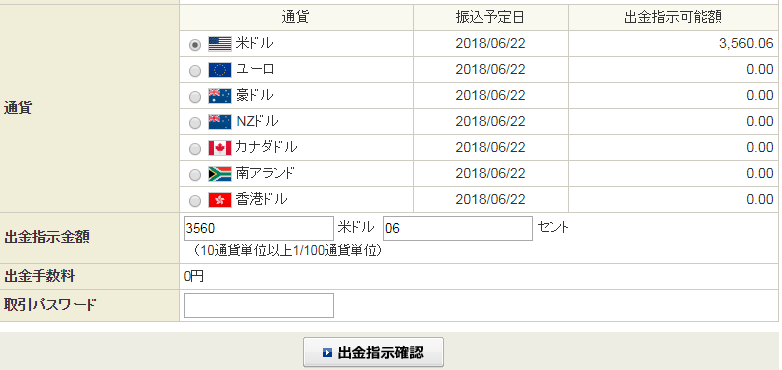This screenshot has height=370, width=782.
Task: Click the NZドル currency label
Action: (x=257, y=121)
